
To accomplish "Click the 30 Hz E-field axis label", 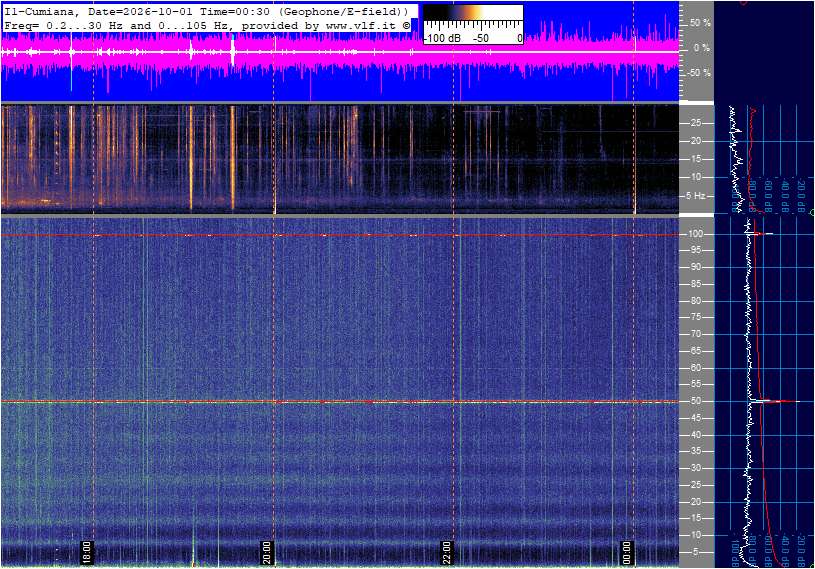I will tap(695, 468).
